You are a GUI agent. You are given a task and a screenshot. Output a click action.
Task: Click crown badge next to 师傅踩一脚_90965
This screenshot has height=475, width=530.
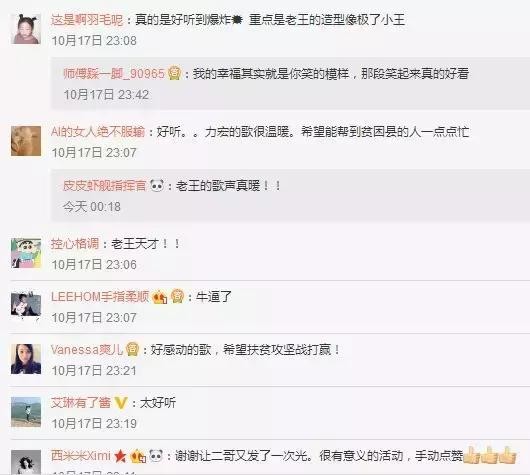(174, 73)
